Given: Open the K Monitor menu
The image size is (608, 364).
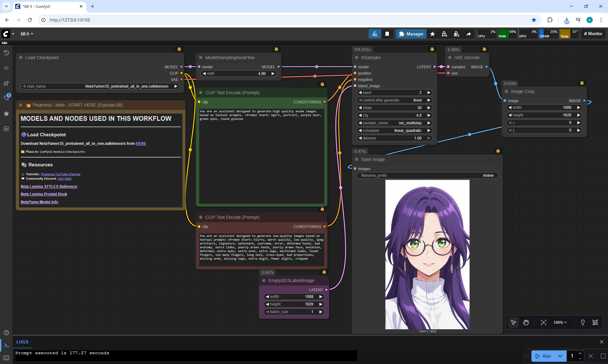Looking at the screenshot, I should (x=593, y=34).
